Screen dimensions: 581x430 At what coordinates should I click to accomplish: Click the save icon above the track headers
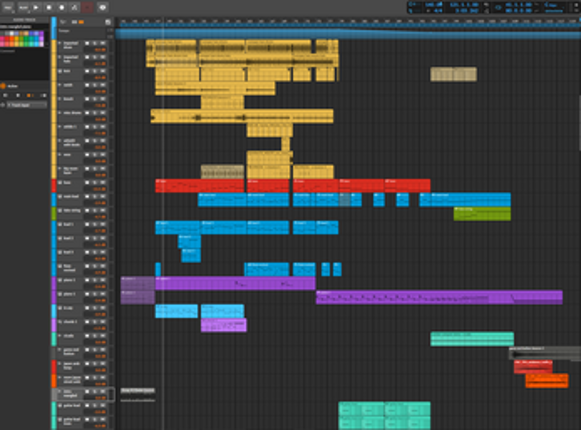click(x=108, y=22)
